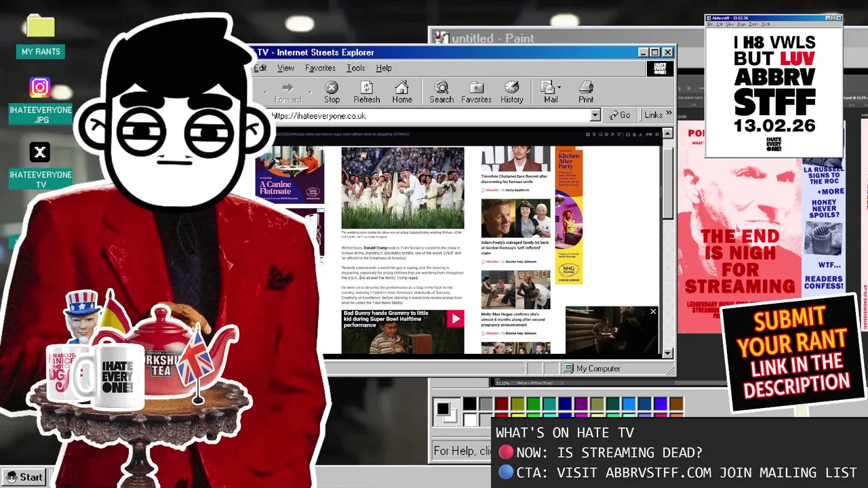Screen dimensions: 868x488
Task: Select white swatch in Paint palette
Action: [x=469, y=420]
